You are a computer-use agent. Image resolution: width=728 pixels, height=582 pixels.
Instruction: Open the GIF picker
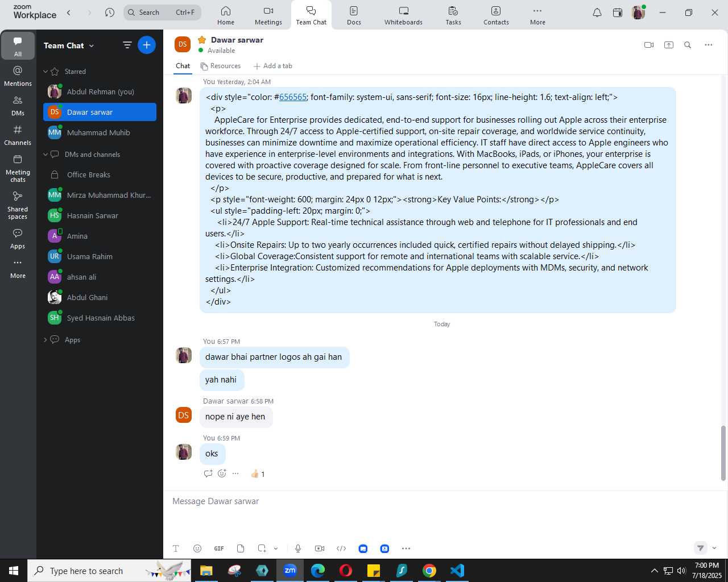click(x=219, y=548)
